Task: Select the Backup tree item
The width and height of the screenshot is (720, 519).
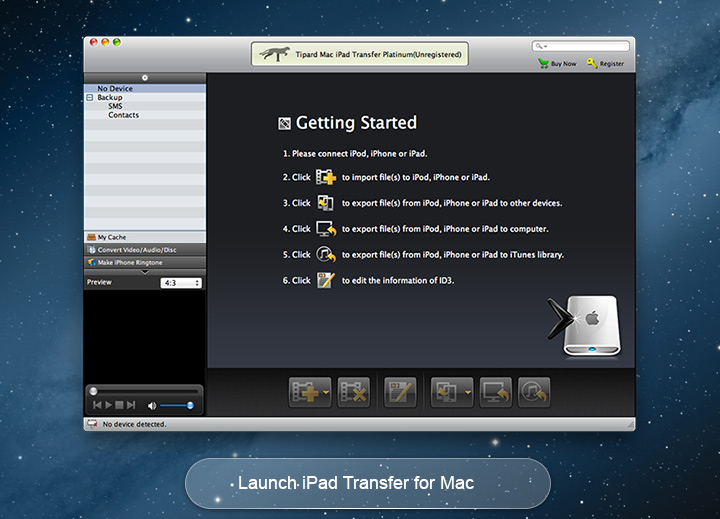Action: coord(110,97)
